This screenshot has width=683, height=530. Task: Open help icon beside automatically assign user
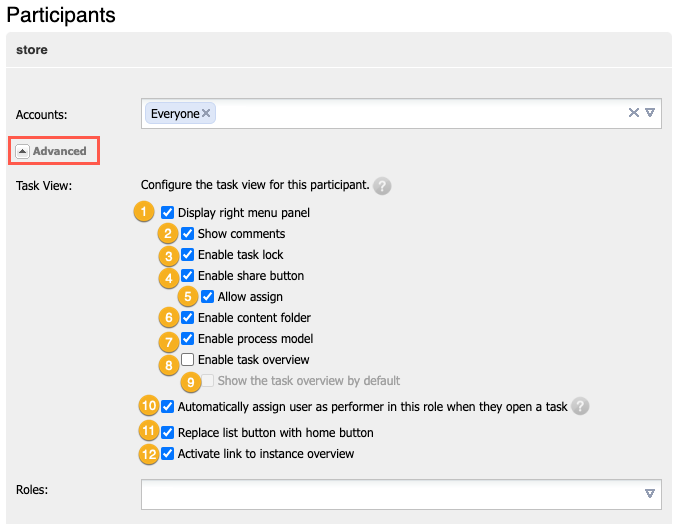coord(580,407)
